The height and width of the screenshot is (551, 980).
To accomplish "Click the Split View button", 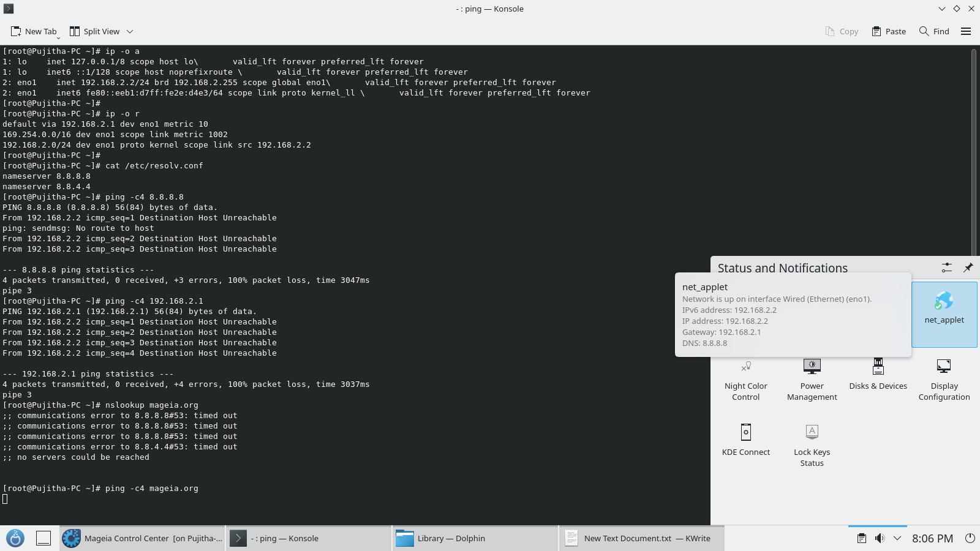I will 94,31.
